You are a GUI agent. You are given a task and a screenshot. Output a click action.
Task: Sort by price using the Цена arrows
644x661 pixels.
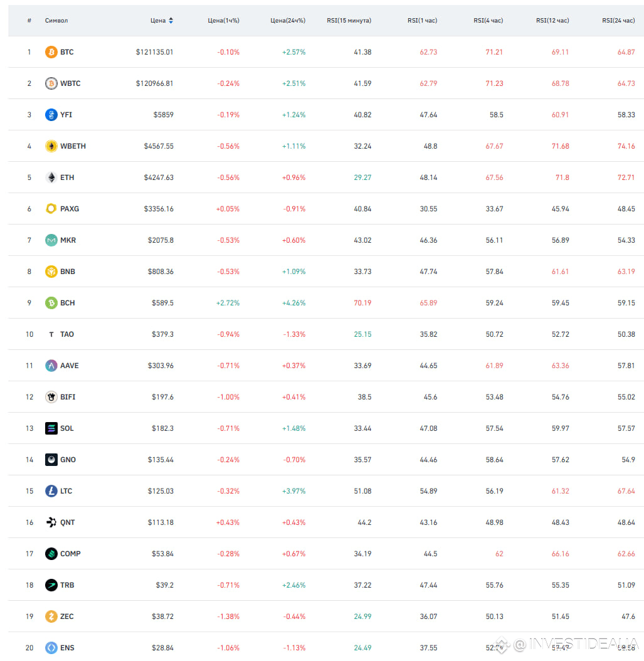tap(171, 20)
